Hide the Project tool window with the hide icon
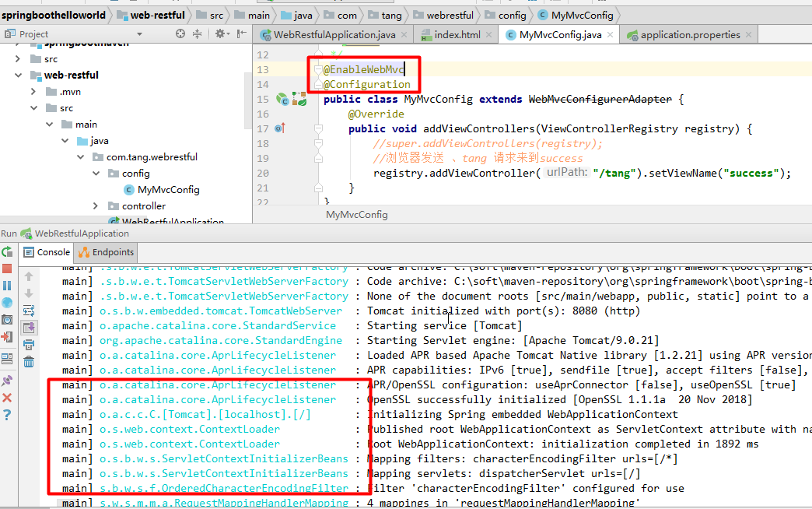The image size is (812, 509). click(241, 33)
